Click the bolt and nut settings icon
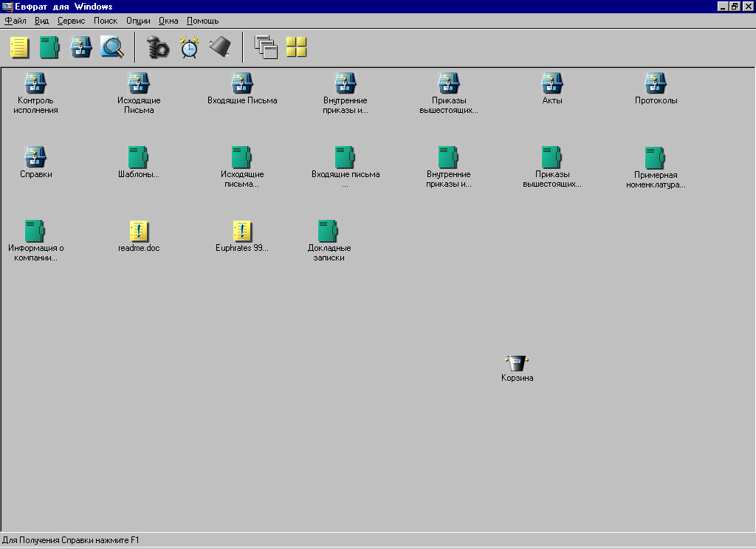Screen dimensions: 756x549 point(158,47)
